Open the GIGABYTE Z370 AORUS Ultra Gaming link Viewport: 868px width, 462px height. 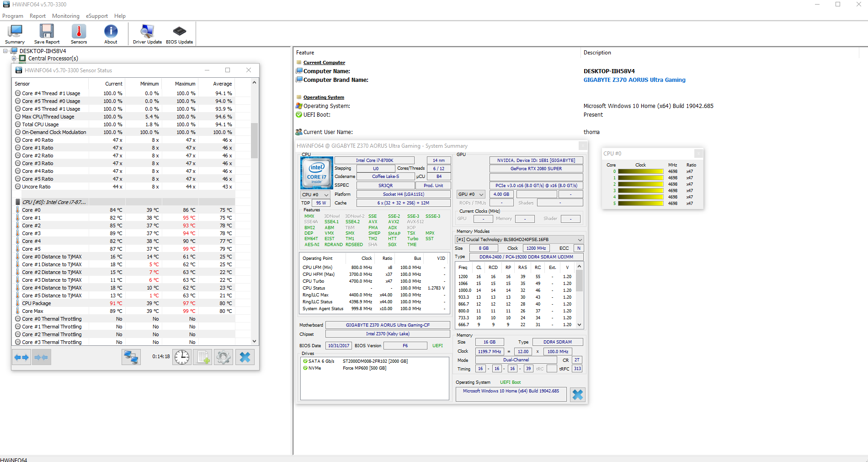634,80
